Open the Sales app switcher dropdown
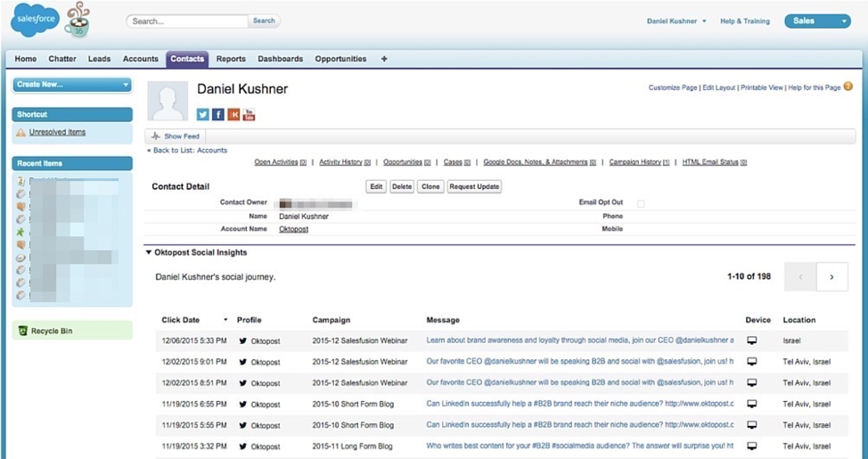 point(817,21)
